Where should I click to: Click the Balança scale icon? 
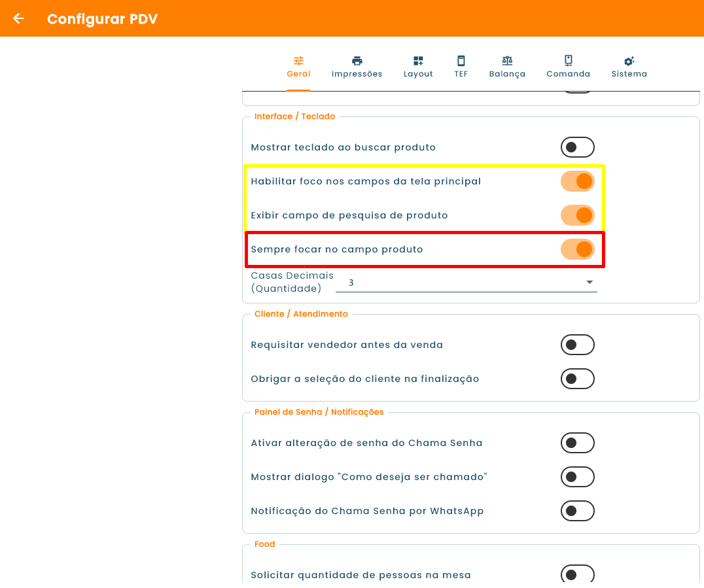pos(507,61)
